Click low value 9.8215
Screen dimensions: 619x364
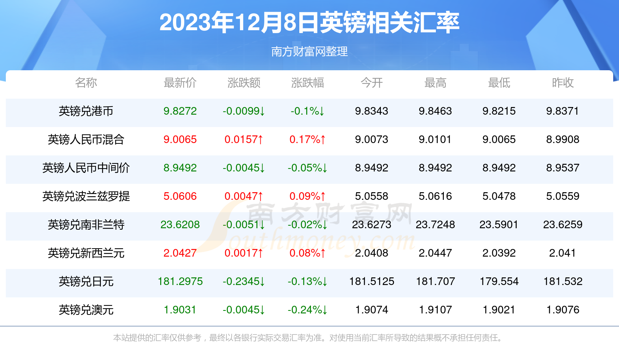[499, 111]
